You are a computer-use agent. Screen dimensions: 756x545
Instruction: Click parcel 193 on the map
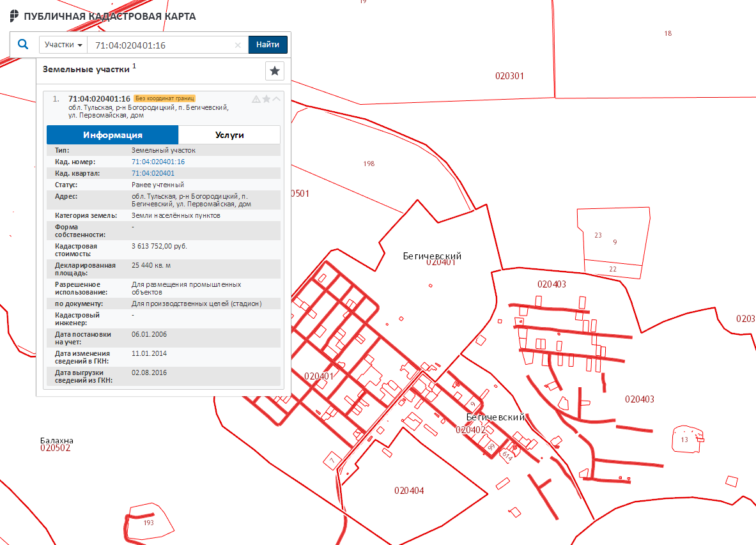click(149, 523)
